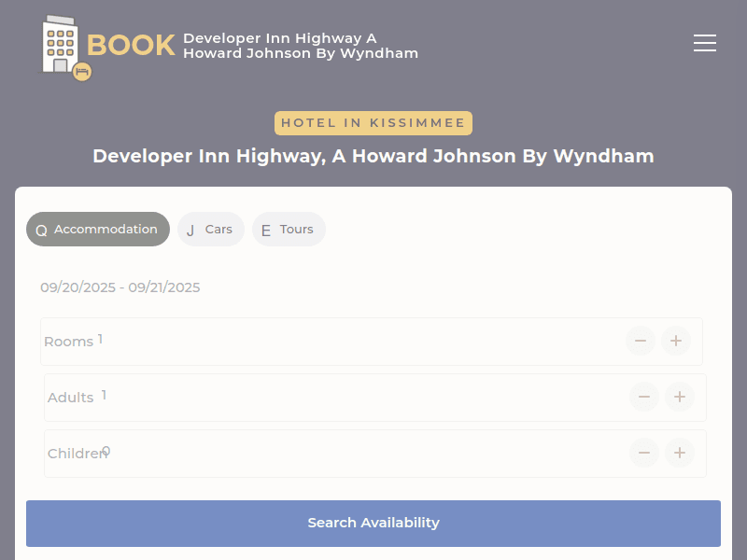This screenshot has width=747, height=560.
Task: Click the Children count value
Action: [x=106, y=451]
